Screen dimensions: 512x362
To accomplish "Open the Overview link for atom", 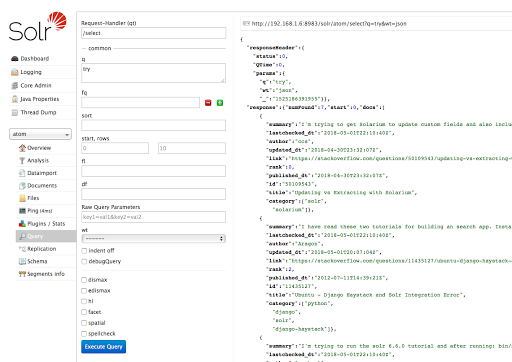I will point(39,148).
